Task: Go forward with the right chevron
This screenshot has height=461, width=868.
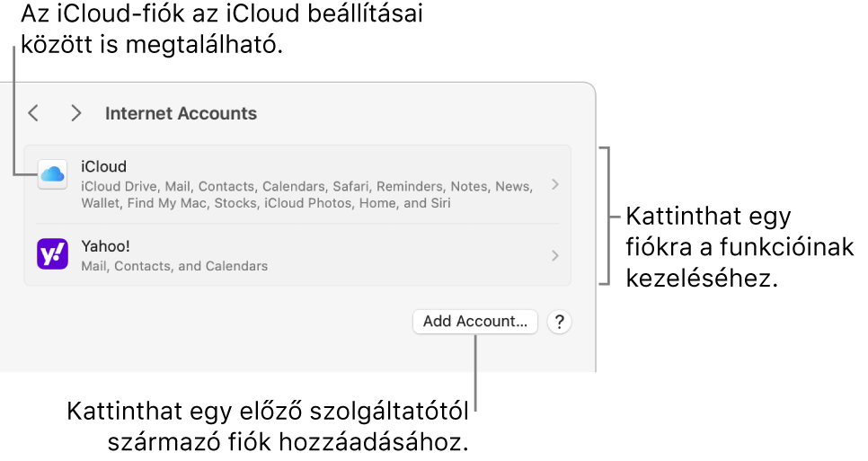Action: tap(76, 113)
